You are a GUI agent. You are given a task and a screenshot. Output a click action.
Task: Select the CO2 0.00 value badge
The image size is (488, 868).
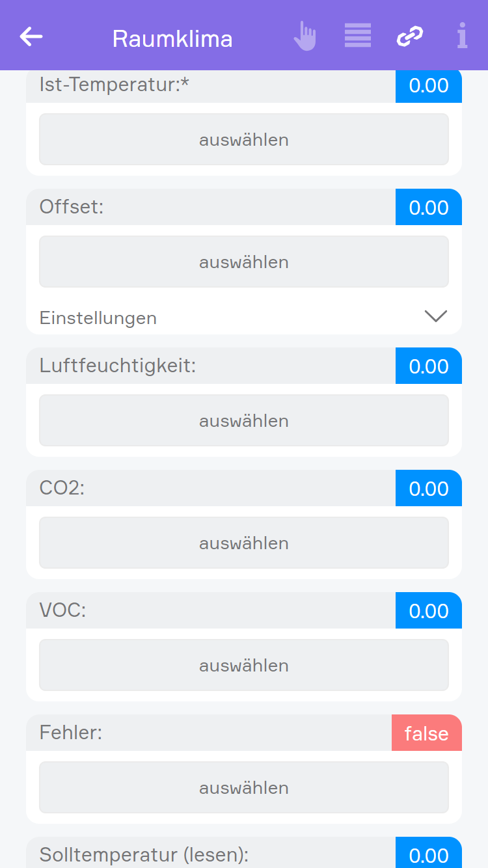[x=429, y=489]
